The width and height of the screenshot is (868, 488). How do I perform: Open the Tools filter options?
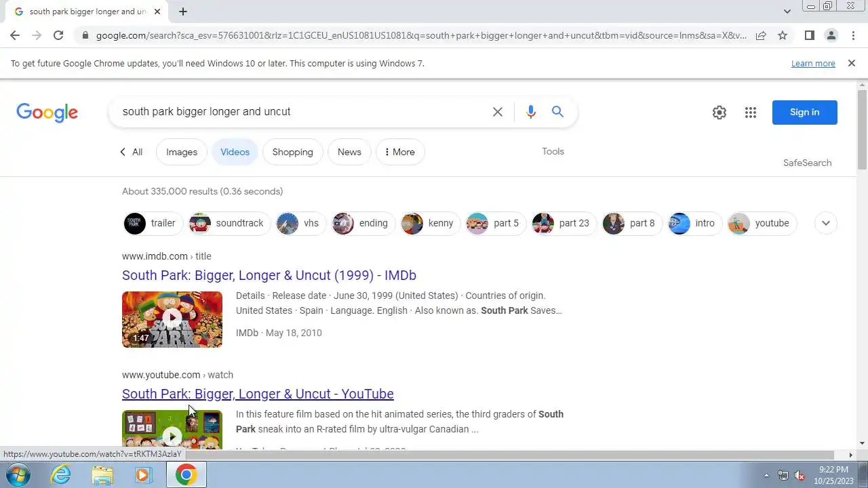coord(553,151)
